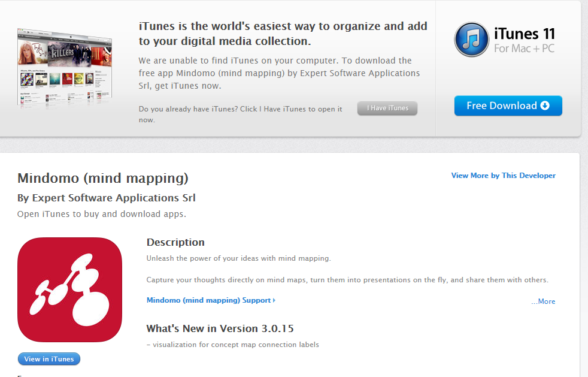This screenshot has width=588, height=377.
Task: Click the Free Download button
Action: pos(508,105)
